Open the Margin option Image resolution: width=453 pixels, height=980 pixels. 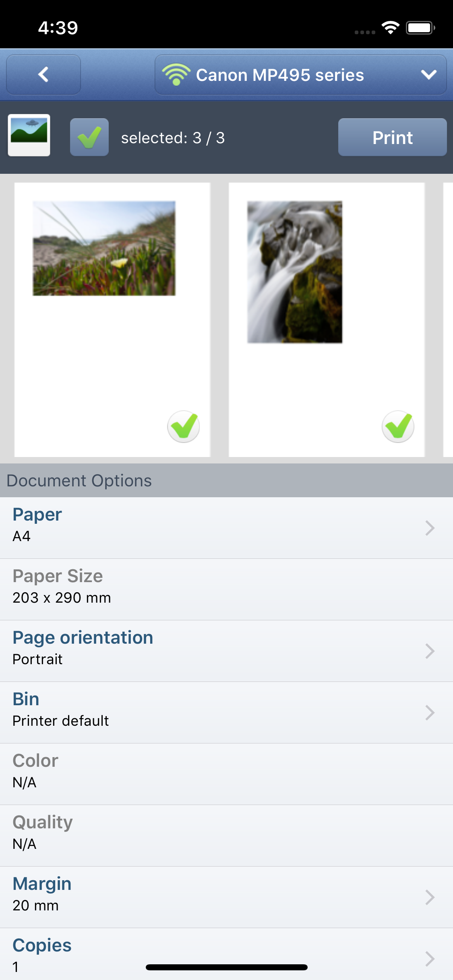[226, 897]
